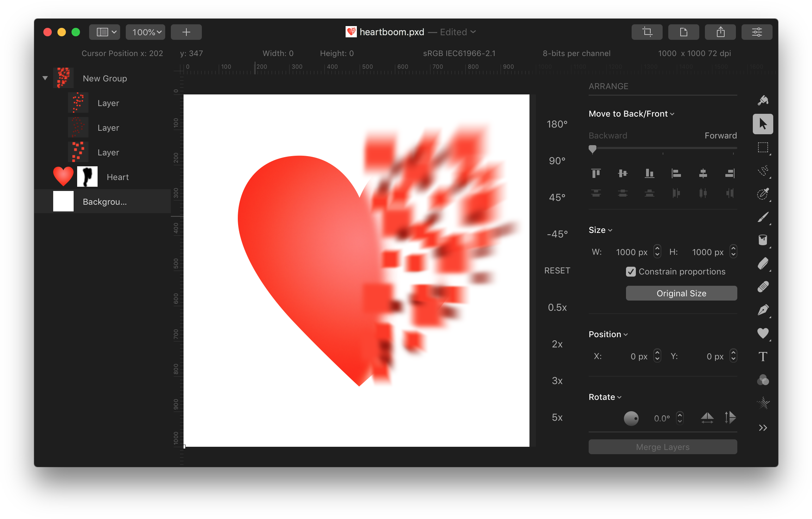Screen dimensions: 812x519
Task: Open the sidebar view options dropdown
Action: coord(105,32)
